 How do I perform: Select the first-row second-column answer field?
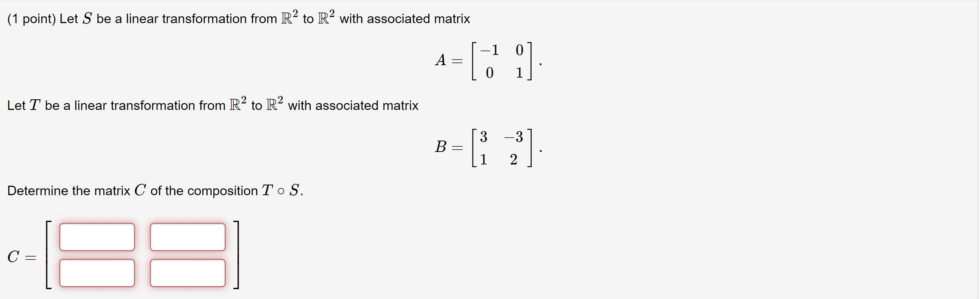[x=187, y=236]
